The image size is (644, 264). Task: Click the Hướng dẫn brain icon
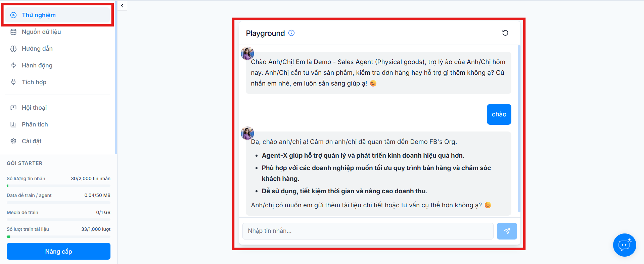pos(13,49)
